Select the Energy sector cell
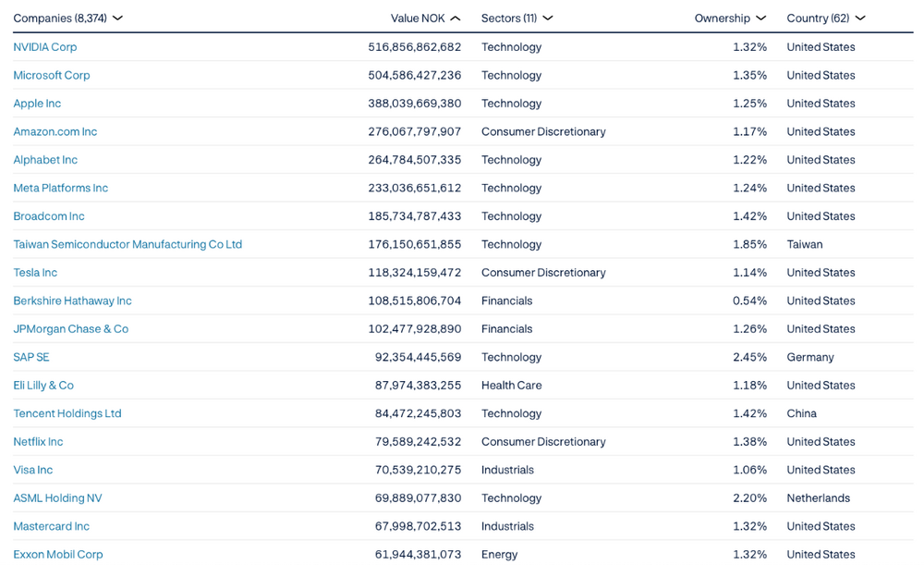Screen dimensions: 924x565 499,555
